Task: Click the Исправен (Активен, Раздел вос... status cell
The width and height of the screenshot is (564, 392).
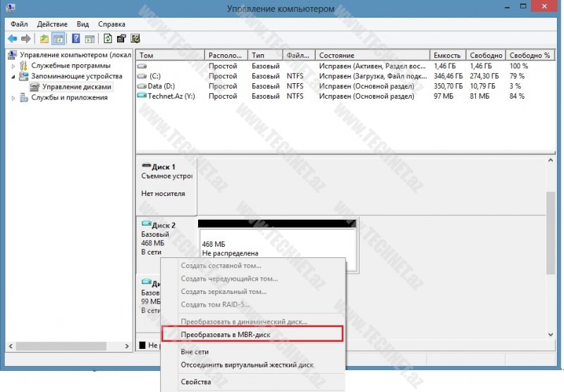Action: point(372,66)
